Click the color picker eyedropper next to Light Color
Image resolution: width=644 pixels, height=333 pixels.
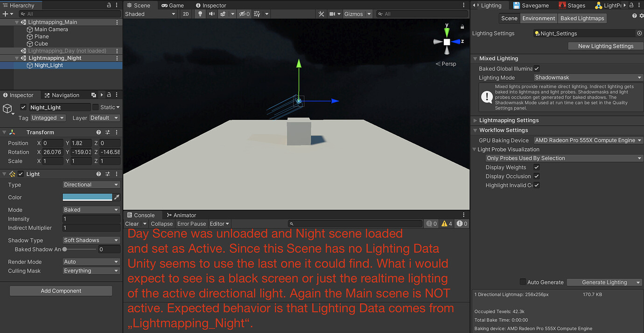[117, 197]
